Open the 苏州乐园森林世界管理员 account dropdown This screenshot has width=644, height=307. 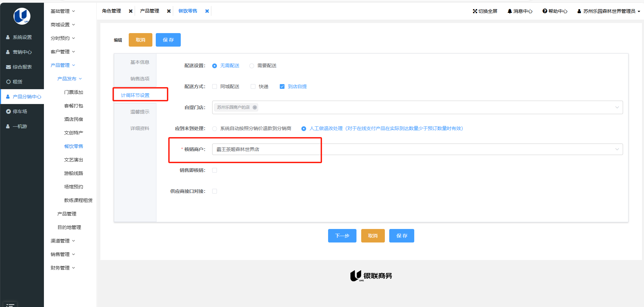tap(609, 11)
